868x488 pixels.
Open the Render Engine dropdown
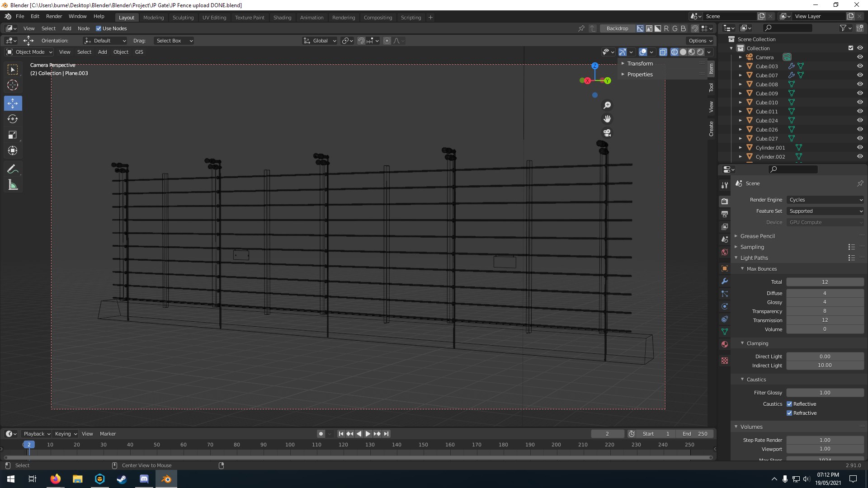coord(825,200)
